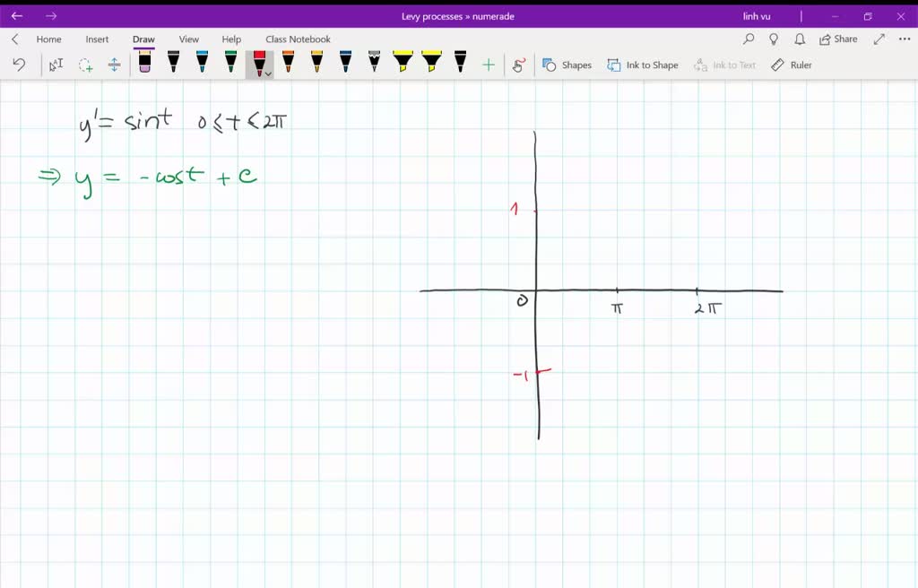Select the Eraser tool
Screen dimensions: 918x588
(x=144, y=63)
